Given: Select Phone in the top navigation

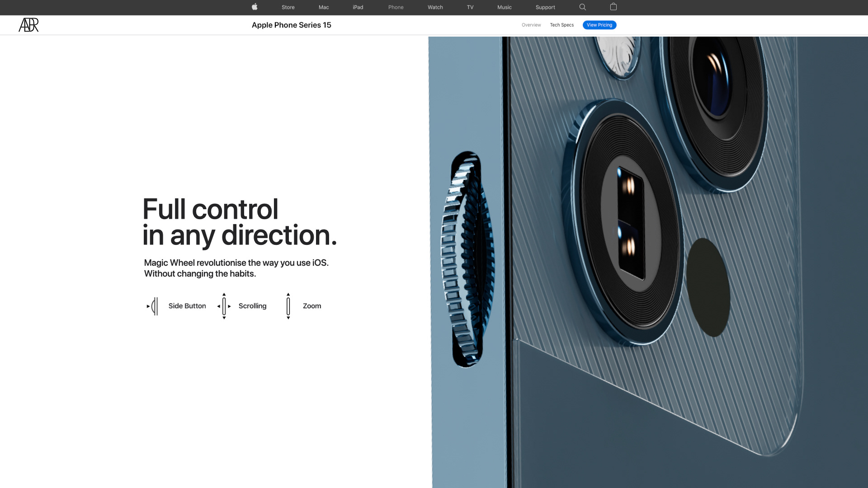Looking at the screenshot, I should (x=396, y=7).
